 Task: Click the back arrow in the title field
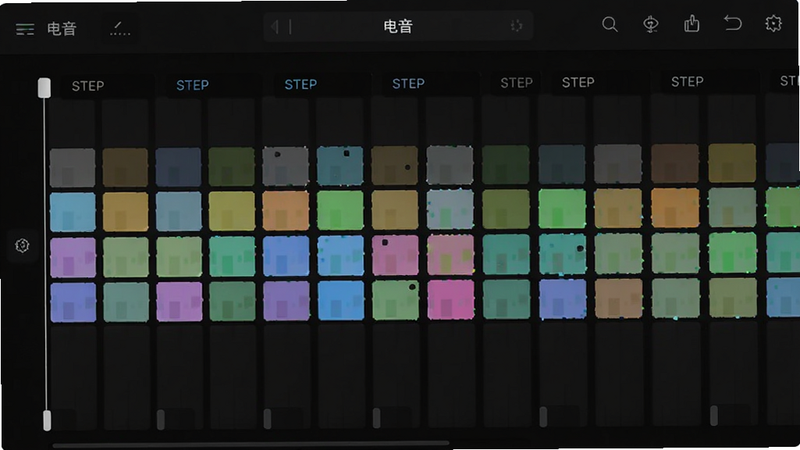tap(276, 27)
